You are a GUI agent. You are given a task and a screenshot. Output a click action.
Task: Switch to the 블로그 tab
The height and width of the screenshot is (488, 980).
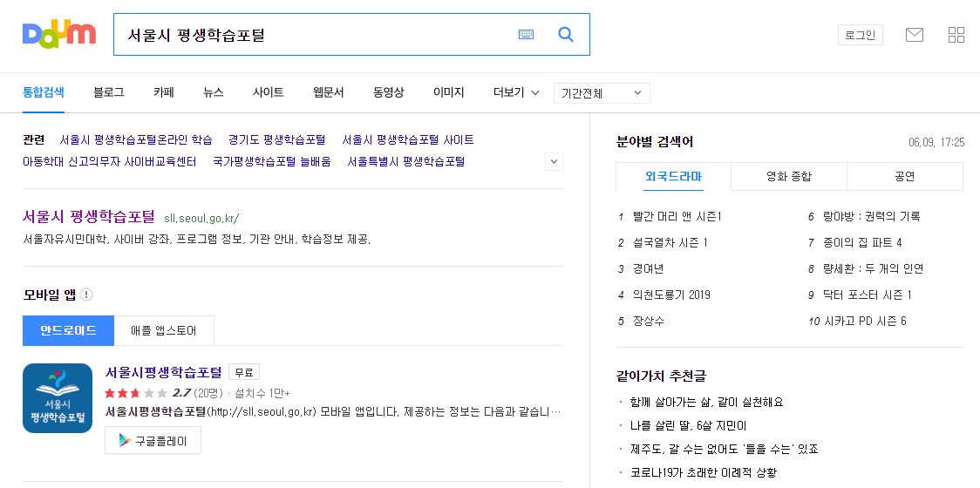click(x=109, y=92)
